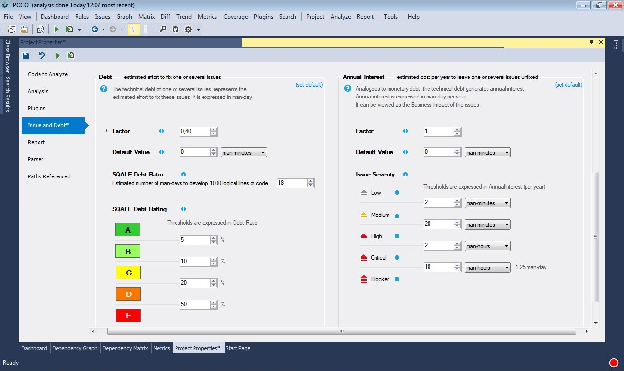Open the Low threshold unit dropdown
The height and width of the screenshot is (371, 624).
[488, 203]
